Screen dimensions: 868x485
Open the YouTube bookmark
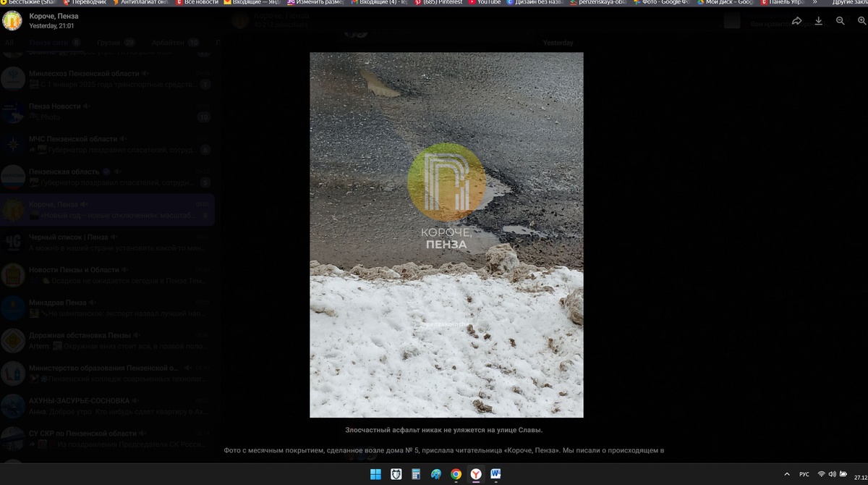click(485, 3)
